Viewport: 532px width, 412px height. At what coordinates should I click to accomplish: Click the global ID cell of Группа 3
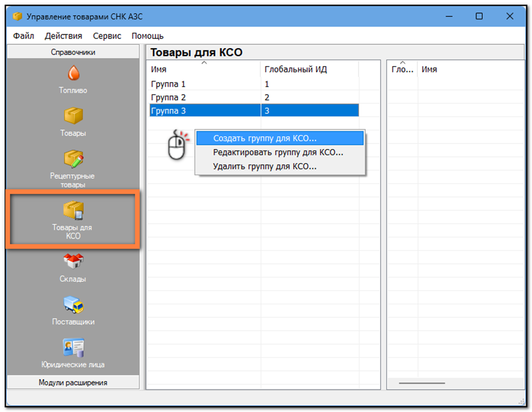click(310, 111)
